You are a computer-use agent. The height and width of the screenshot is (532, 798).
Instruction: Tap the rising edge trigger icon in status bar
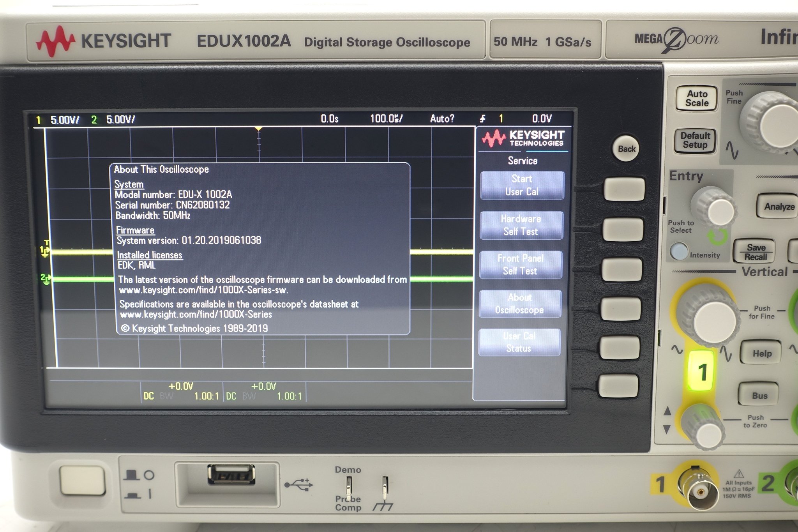pos(483,119)
